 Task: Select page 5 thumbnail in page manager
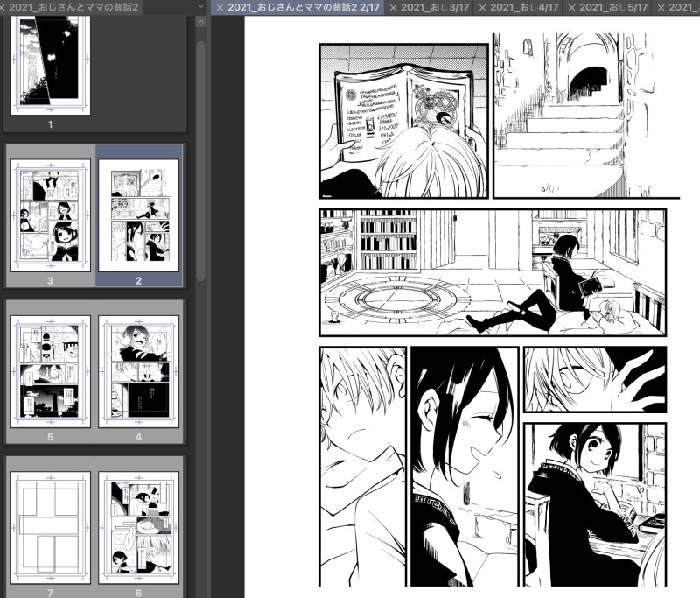tap(50, 371)
